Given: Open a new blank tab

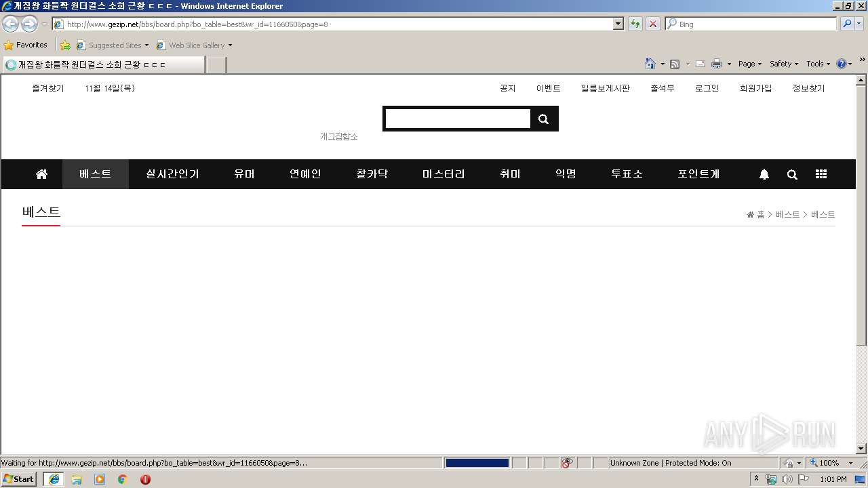Looking at the screenshot, I should tap(216, 64).
